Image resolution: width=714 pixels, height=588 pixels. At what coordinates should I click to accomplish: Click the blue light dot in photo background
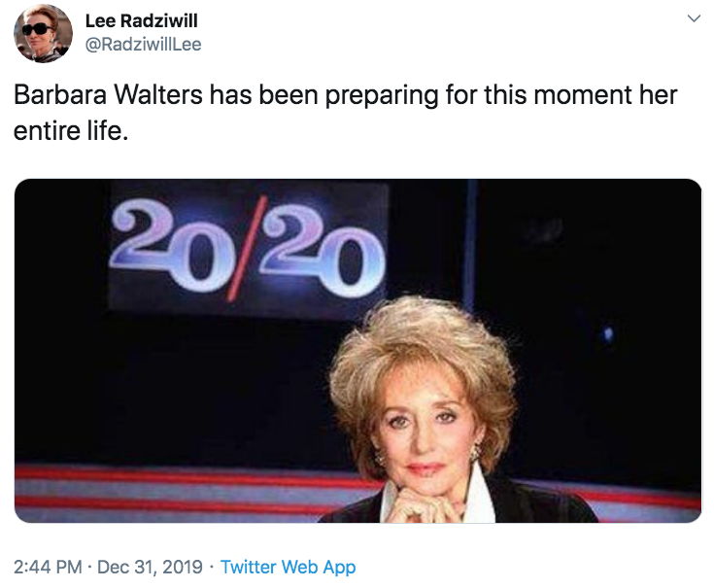608,334
